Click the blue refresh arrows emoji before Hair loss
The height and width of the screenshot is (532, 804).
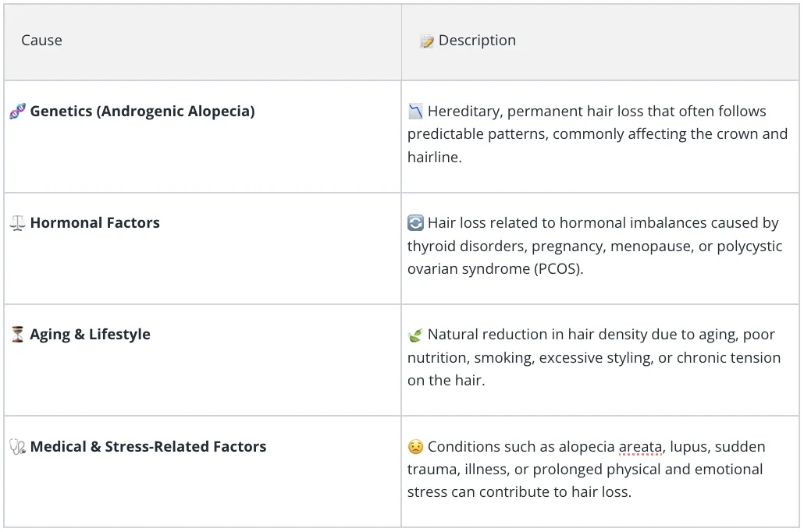(415, 222)
